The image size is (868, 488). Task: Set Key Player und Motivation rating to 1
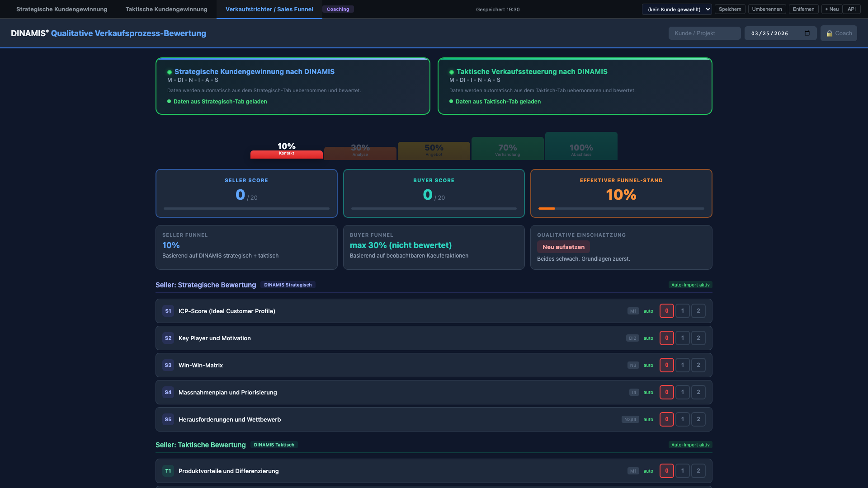[682, 338]
